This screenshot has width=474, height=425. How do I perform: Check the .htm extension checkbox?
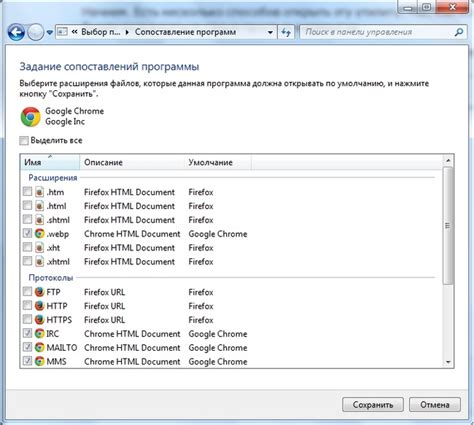27,192
